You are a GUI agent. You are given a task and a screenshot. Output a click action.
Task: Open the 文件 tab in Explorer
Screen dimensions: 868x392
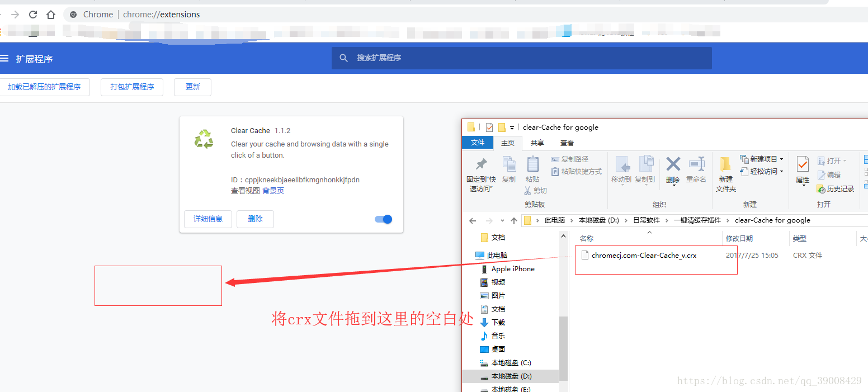pyautogui.click(x=478, y=143)
